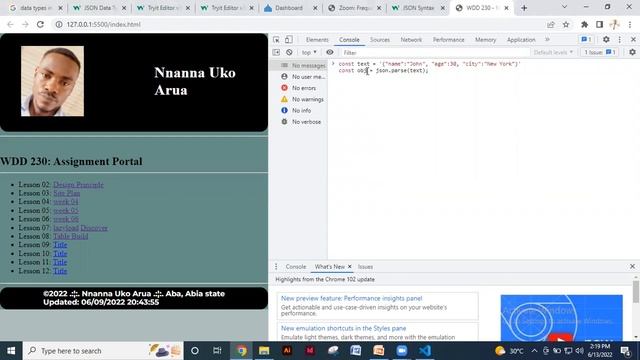Switch to drawer Console tab
This screenshot has width=640, height=360.
(296, 267)
